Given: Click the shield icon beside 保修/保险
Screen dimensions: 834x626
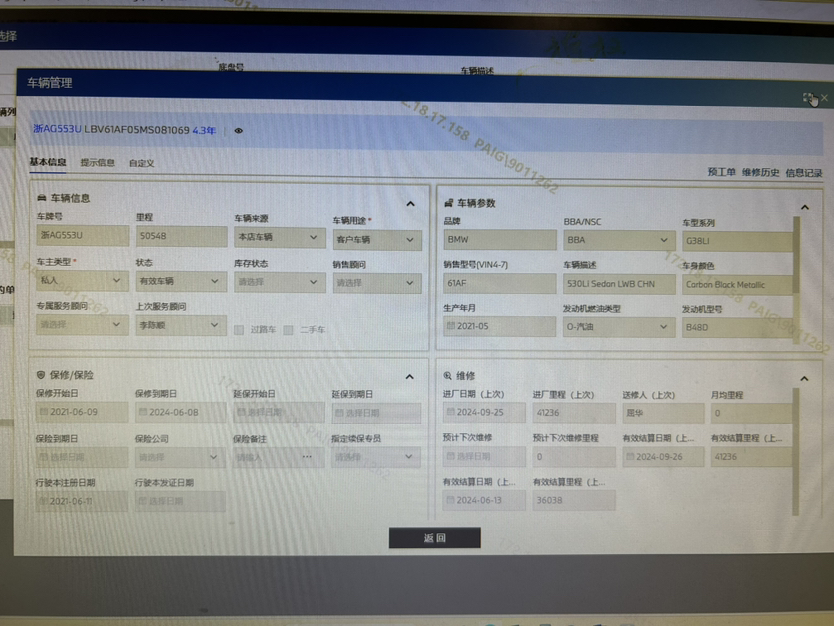Looking at the screenshot, I should [41, 376].
